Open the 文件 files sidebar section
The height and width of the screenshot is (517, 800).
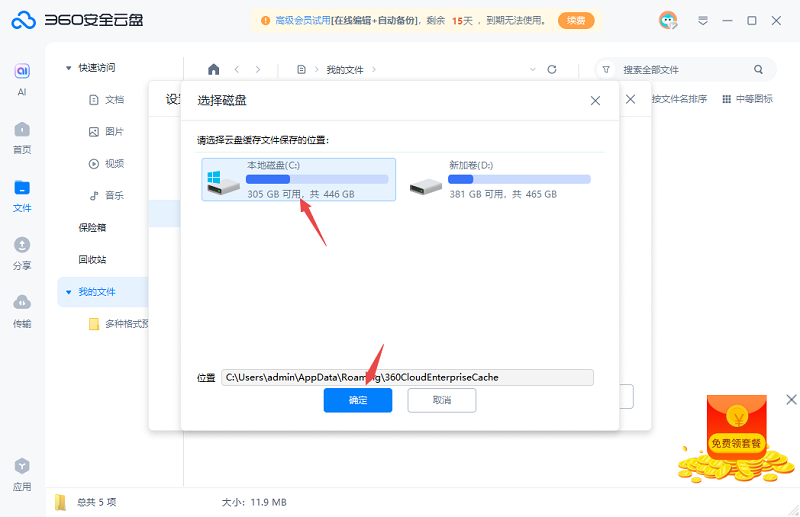click(22, 196)
